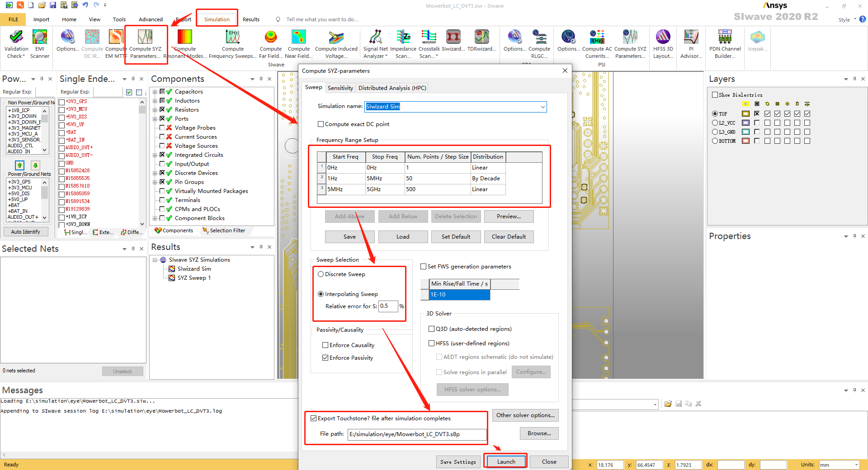Run Compute Resonant Modes
The width and height of the screenshot is (868, 470).
[x=184, y=43]
